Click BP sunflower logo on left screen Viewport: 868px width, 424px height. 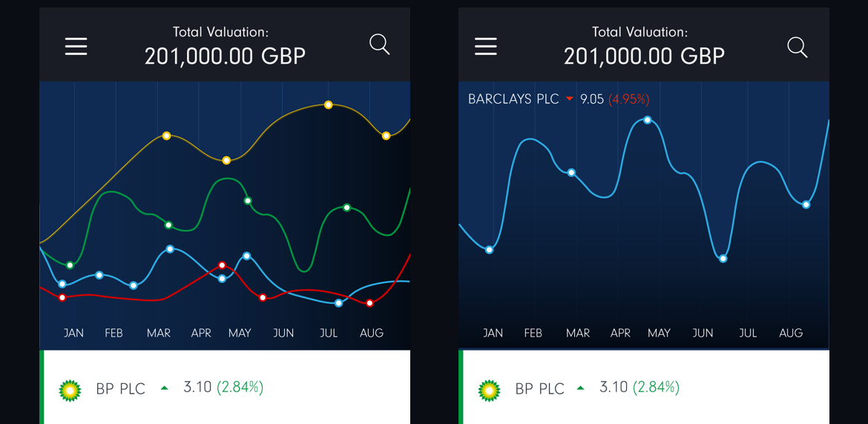70,390
